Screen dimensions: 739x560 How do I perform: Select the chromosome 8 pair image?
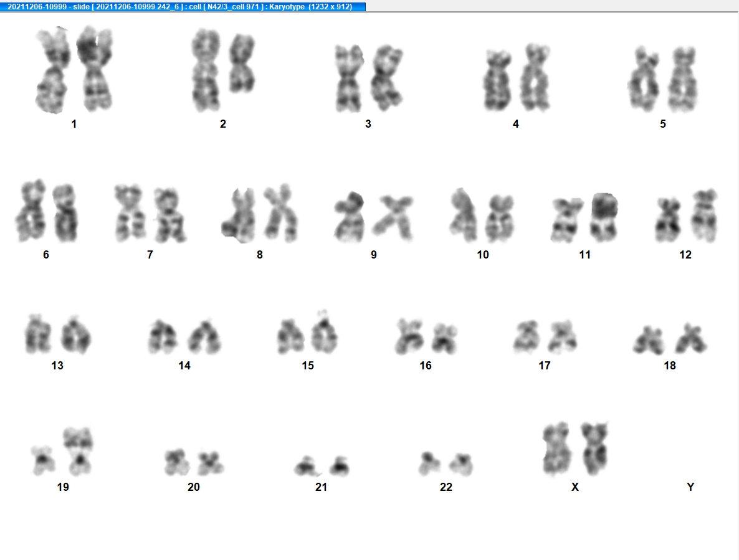point(260,214)
